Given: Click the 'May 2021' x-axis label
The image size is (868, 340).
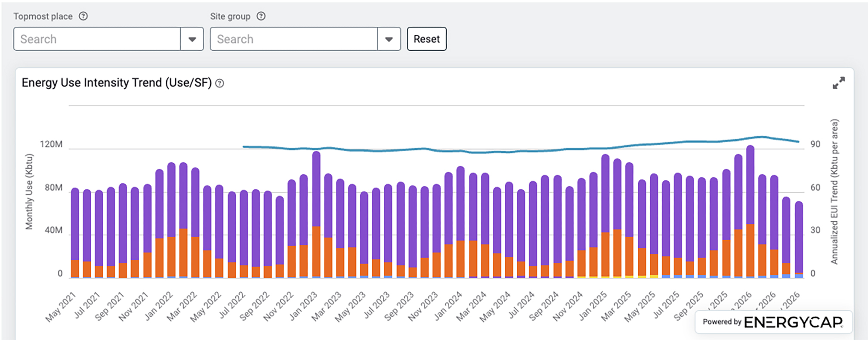Looking at the screenshot, I should point(61,307).
